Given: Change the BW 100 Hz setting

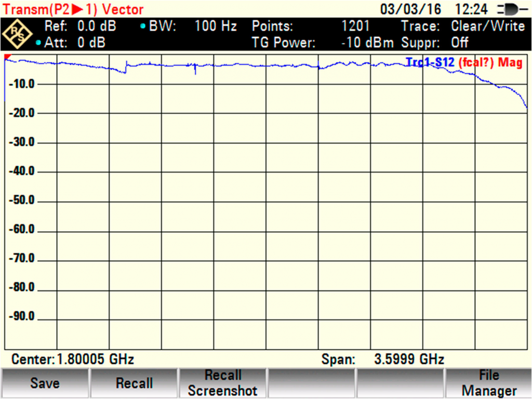Looking at the screenshot, I should (216, 26).
